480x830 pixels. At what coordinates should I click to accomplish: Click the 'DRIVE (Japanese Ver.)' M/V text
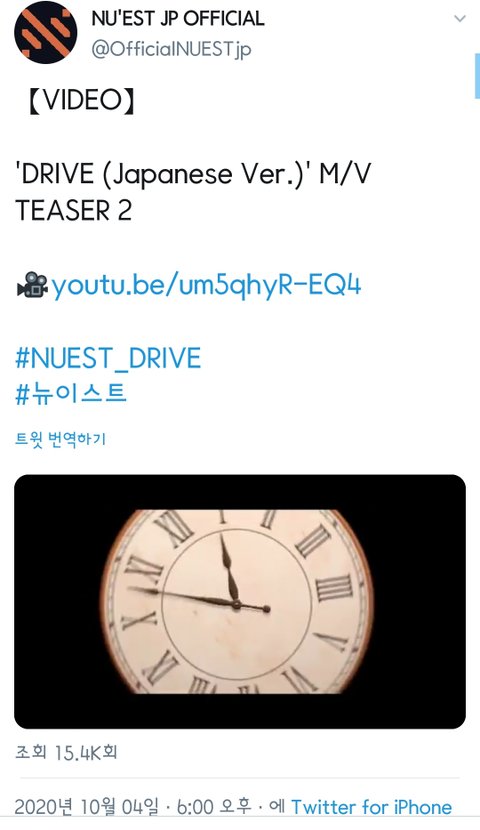coord(193,174)
